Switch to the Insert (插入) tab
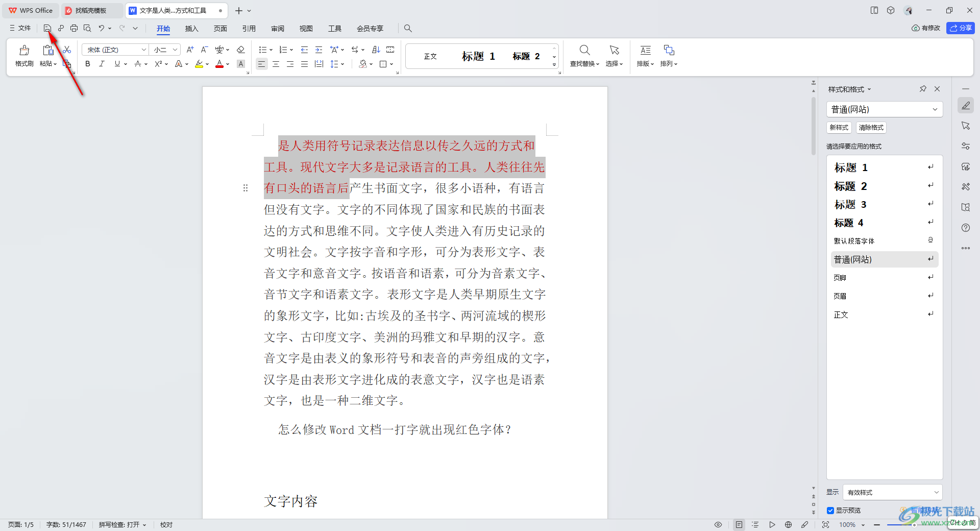 (191, 29)
